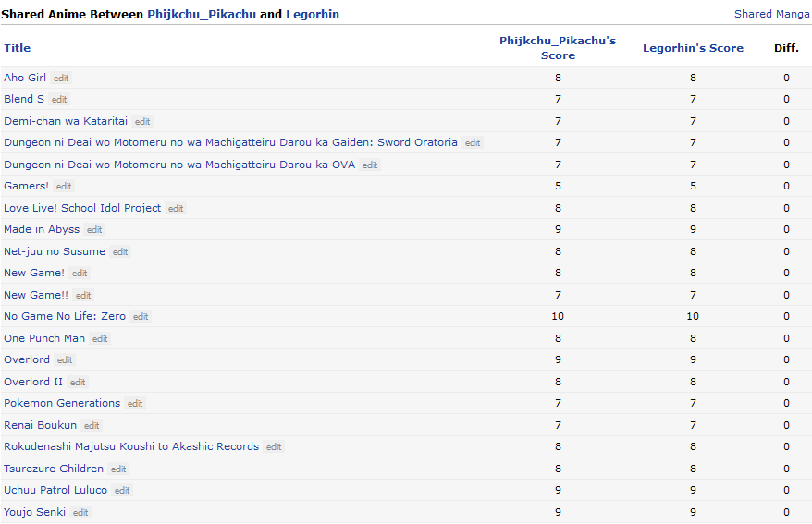Select Phijkchu_Pikachu's score 9 for Made in Abyss
812x524 pixels.
[558, 229]
